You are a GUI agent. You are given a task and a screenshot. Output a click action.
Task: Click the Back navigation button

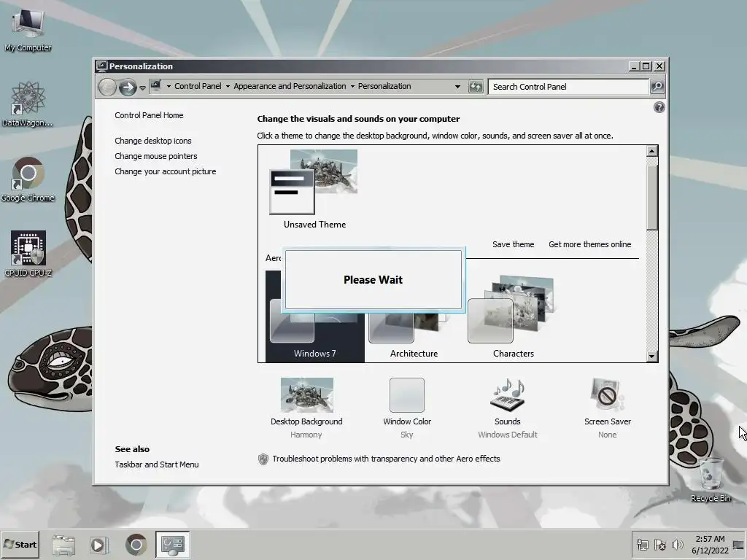point(108,87)
